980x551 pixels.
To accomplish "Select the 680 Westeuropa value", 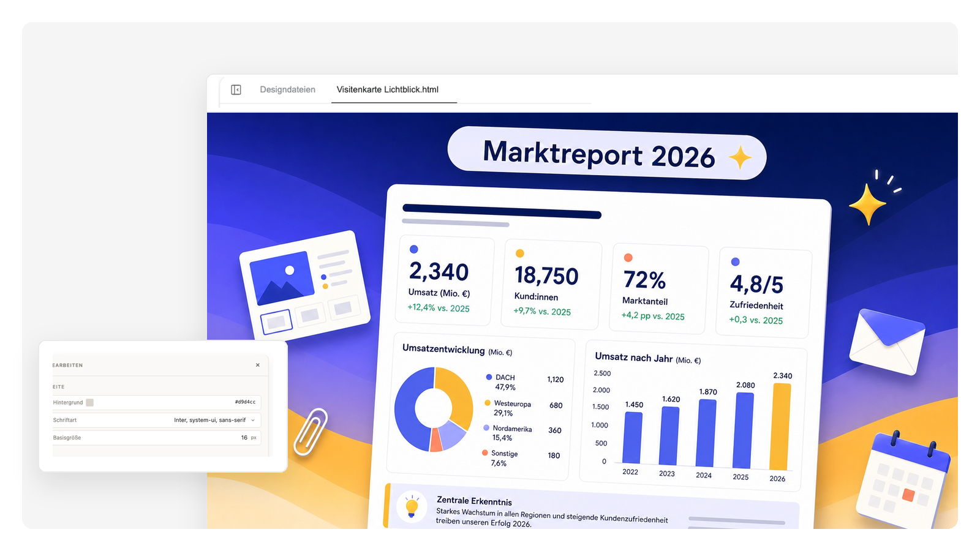I will 556,405.
